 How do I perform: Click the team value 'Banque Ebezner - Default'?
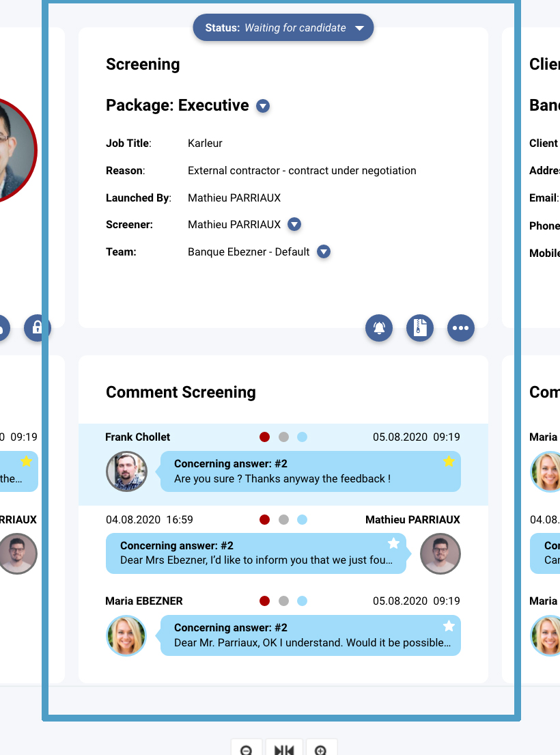[249, 252]
